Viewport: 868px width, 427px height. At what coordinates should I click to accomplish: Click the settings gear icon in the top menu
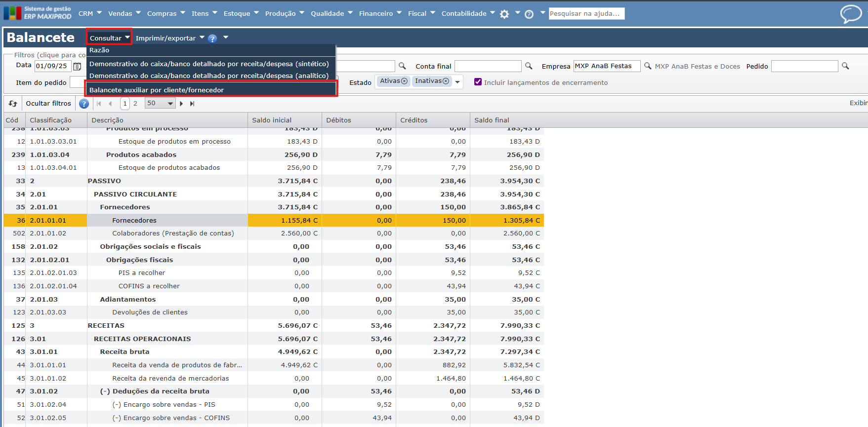click(504, 14)
